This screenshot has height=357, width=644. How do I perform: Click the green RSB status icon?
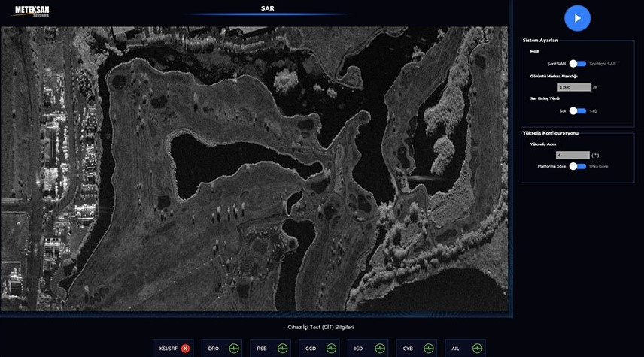click(x=283, y=349)
